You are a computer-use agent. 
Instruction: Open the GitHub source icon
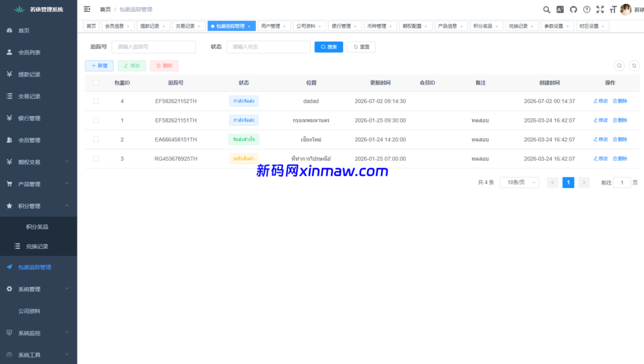tap(574, 9)
